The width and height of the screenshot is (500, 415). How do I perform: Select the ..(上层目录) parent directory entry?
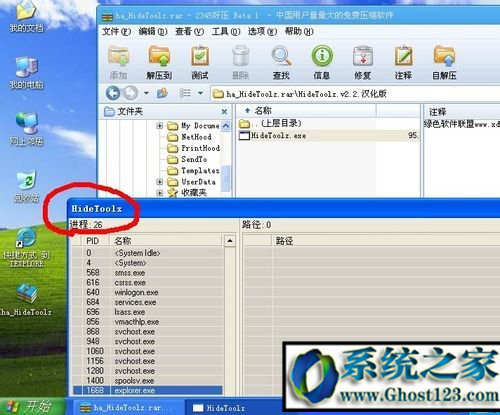click(270, 124)
